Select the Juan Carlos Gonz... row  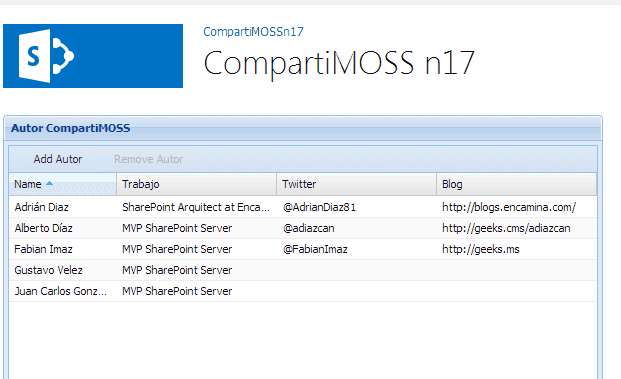[x=303, y=291]
